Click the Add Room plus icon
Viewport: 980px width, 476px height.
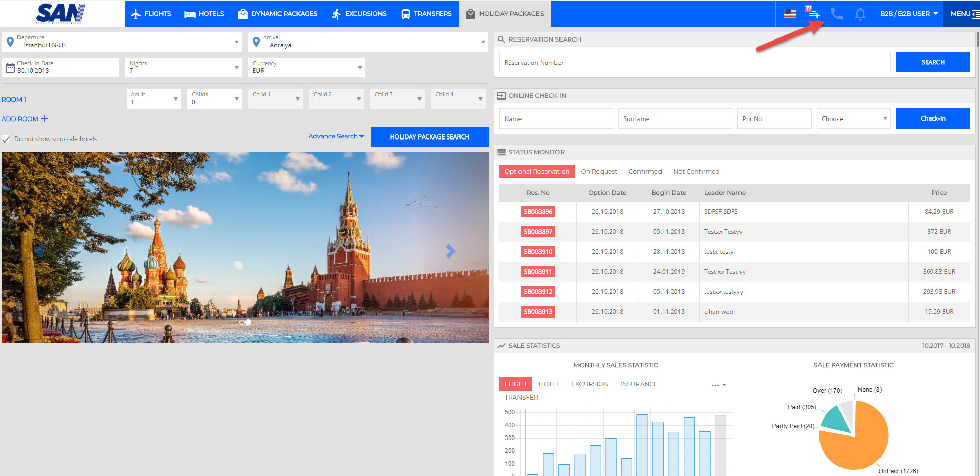45,118
